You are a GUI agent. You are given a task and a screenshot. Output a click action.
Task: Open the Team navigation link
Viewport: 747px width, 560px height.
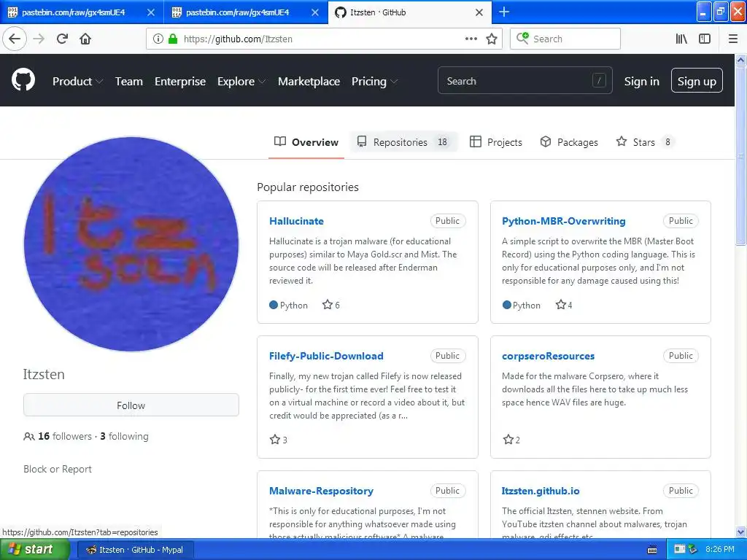tap(128, 82)
